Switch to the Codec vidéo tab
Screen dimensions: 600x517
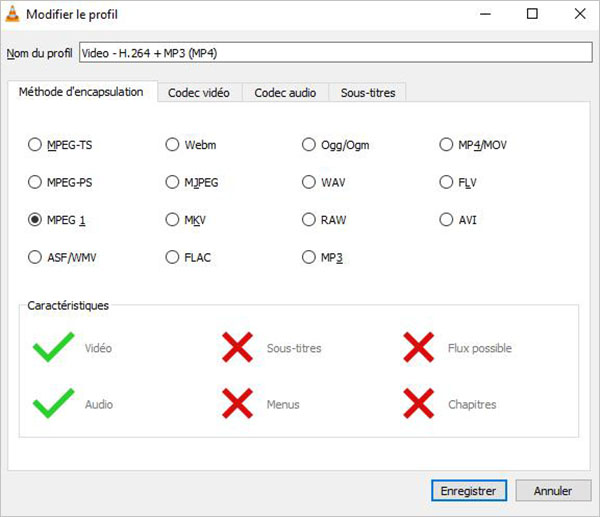pyautogui.click(x=198, y=93)
